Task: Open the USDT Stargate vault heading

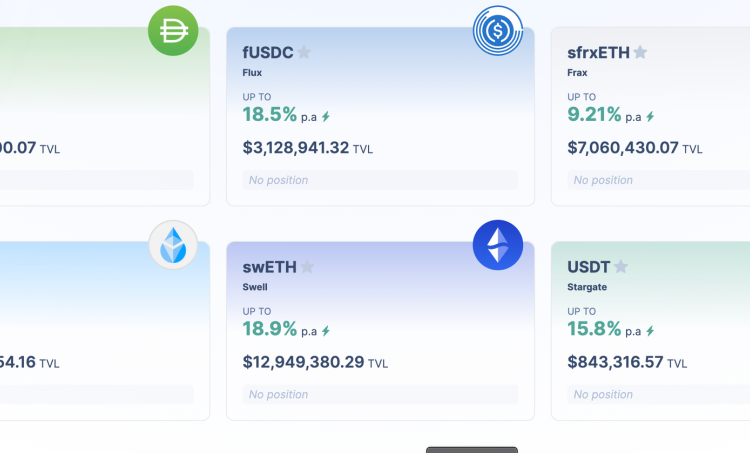Action: click(588, 267)
